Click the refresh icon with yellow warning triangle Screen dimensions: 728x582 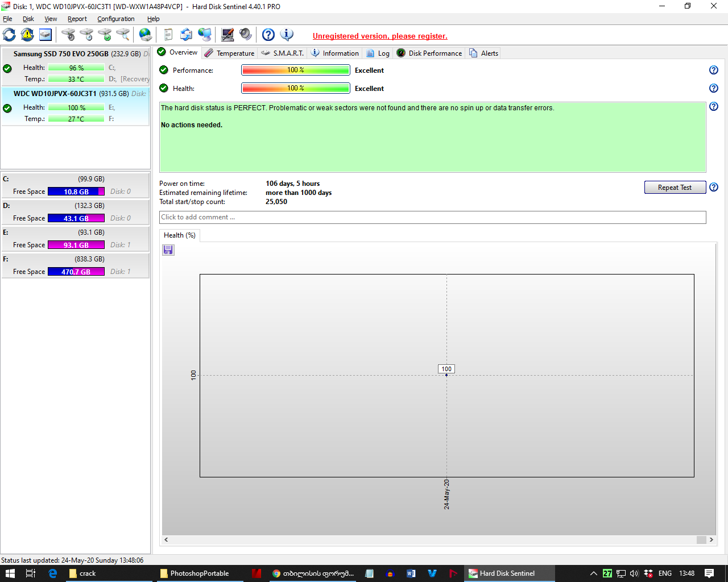(27, 35)
